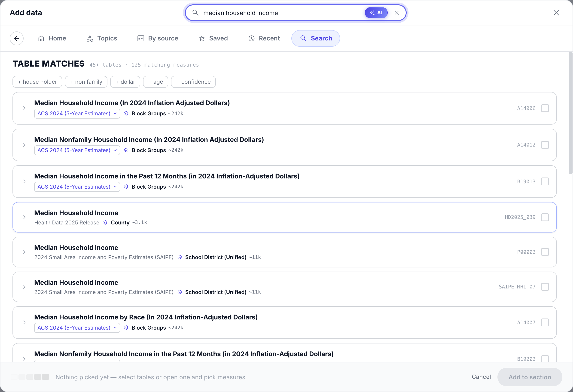Select the Search tab
This screenshot has height=392, width=573.
[316, 38]
